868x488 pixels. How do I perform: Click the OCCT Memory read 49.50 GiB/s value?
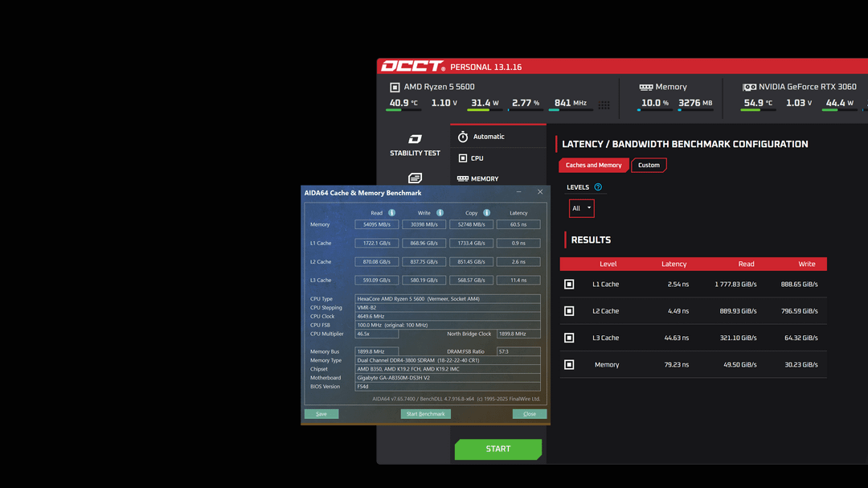pos(739,364)
